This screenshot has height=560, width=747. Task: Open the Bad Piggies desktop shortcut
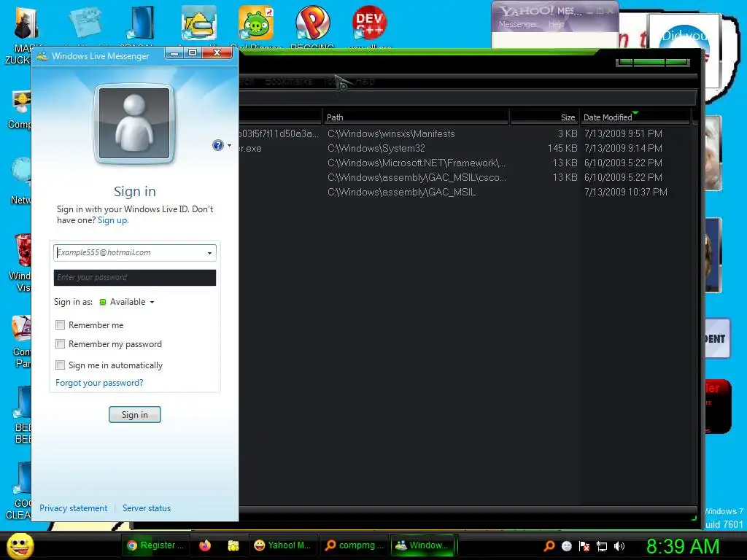[x=256, y=23]
